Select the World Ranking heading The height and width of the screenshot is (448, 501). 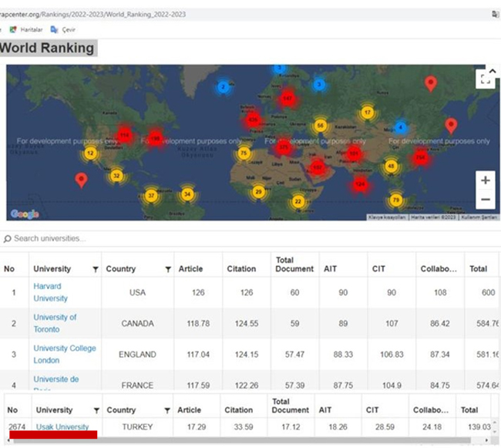tap(47, 48)
